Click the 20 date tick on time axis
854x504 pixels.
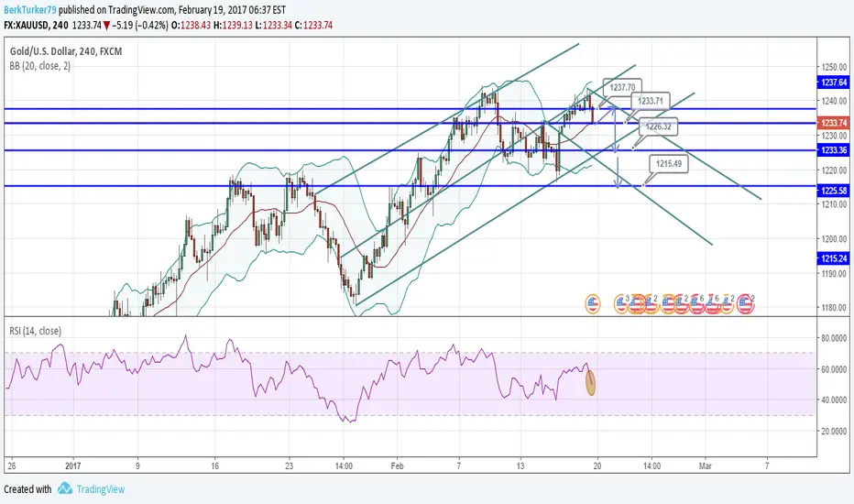pyautogui.click(x=597, y=466)
